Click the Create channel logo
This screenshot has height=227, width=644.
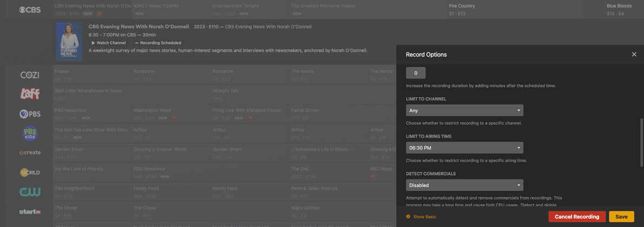pyautogui.click(x=30, y=152)
